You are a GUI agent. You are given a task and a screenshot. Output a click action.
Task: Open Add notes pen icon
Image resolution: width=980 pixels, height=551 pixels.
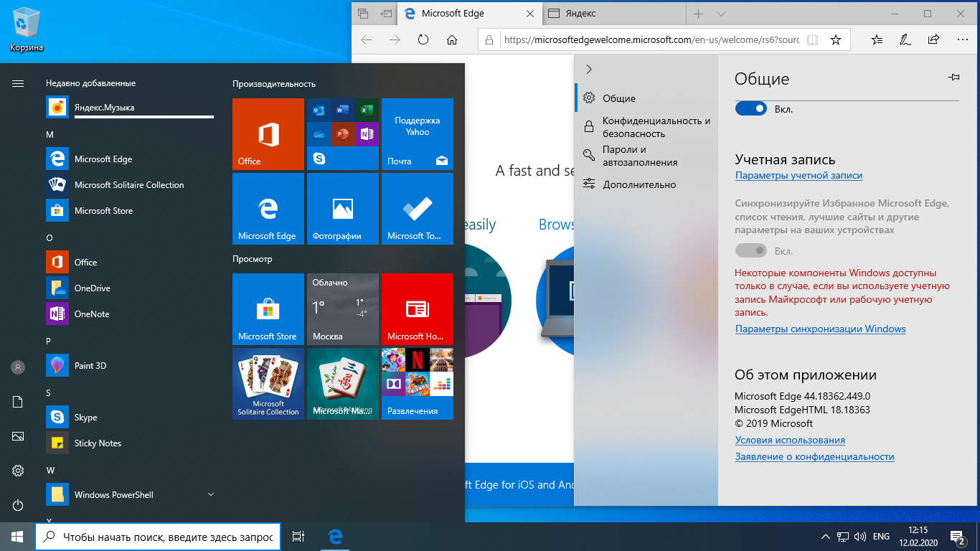pyautogui.click(x=905, y=40)
